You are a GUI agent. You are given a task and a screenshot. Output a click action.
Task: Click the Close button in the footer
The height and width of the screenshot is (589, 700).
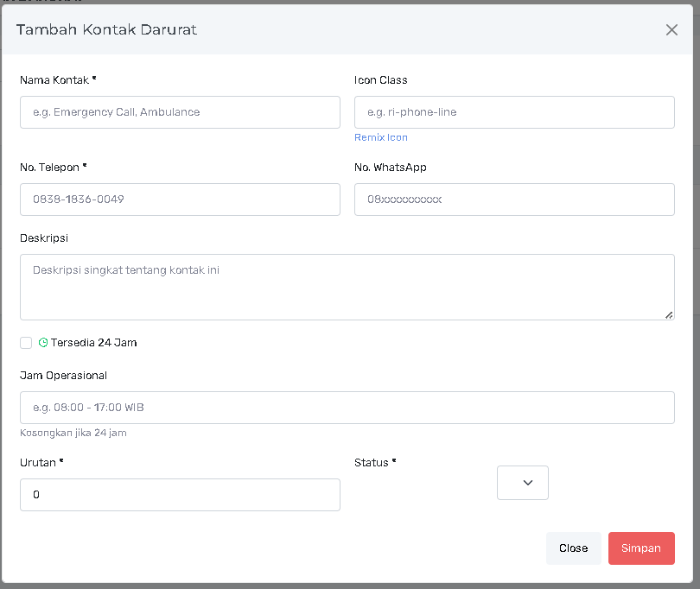pos(573,548)
